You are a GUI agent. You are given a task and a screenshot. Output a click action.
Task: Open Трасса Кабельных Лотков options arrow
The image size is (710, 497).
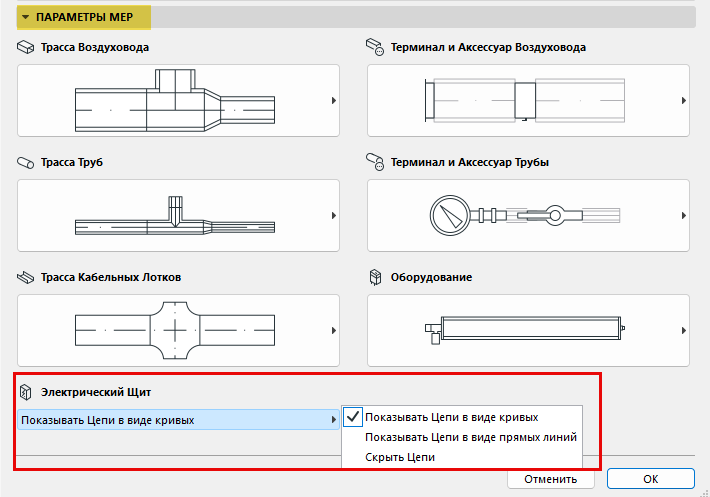click(x=334, y=330)
